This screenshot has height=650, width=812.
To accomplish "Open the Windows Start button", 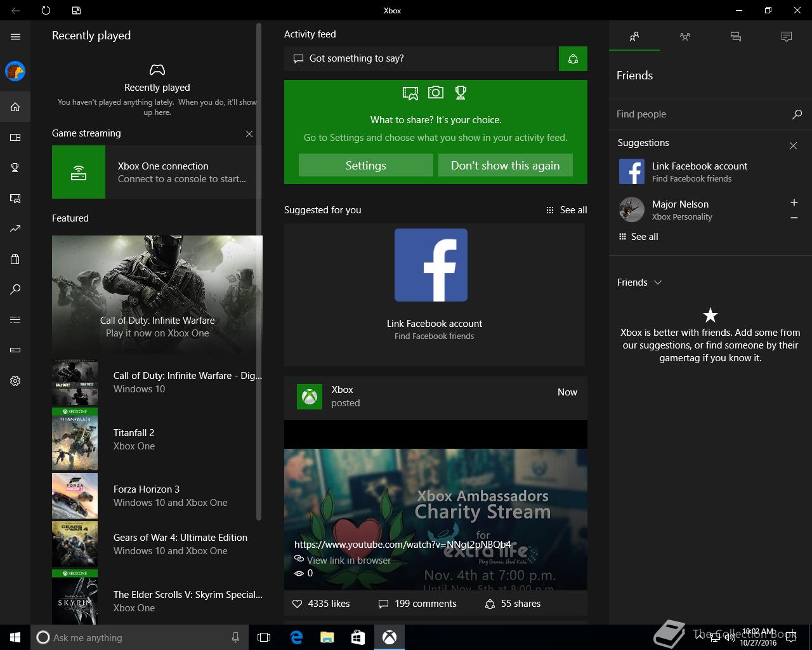I will (15, 637).
